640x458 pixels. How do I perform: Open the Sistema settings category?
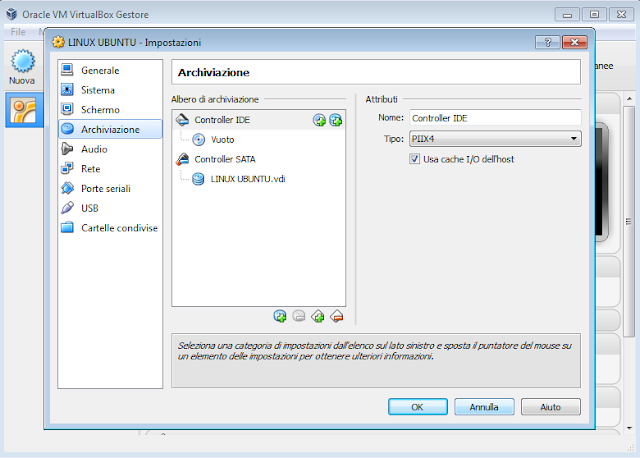pos(110,90)
